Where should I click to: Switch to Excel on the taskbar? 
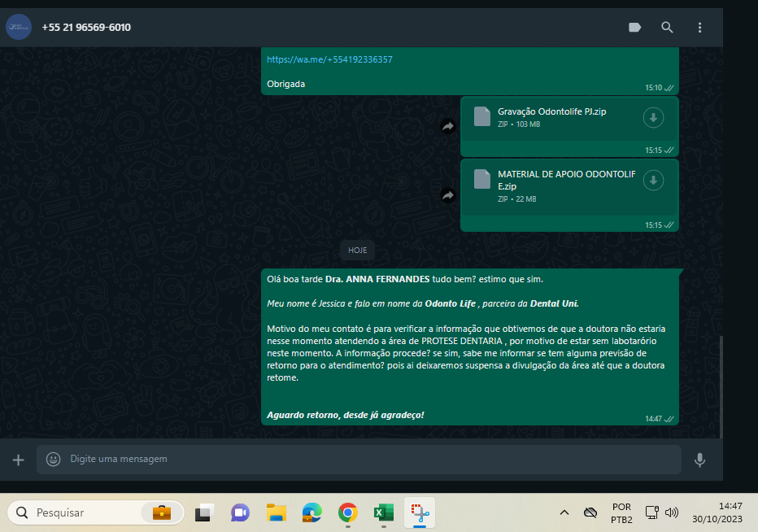tap(383, 512)
